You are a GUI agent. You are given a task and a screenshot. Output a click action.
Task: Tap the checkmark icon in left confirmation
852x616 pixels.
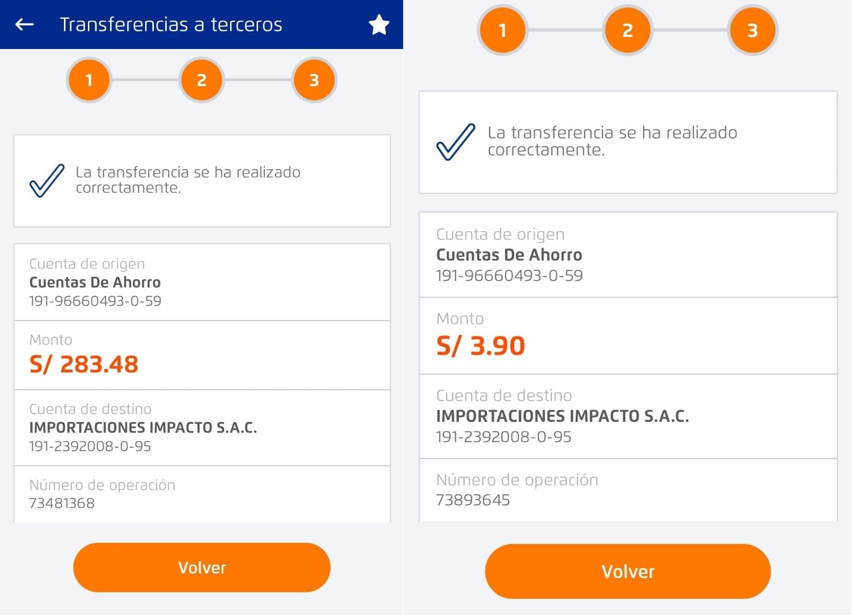point(47,180)
